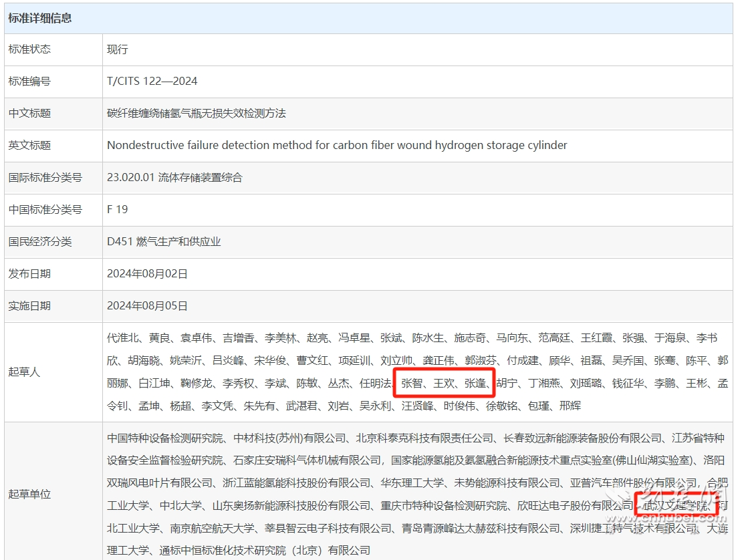Click the 标准详细信息 table header
Image resolution: width=742 pixels, height=560 pixels.
click(40, 18)
